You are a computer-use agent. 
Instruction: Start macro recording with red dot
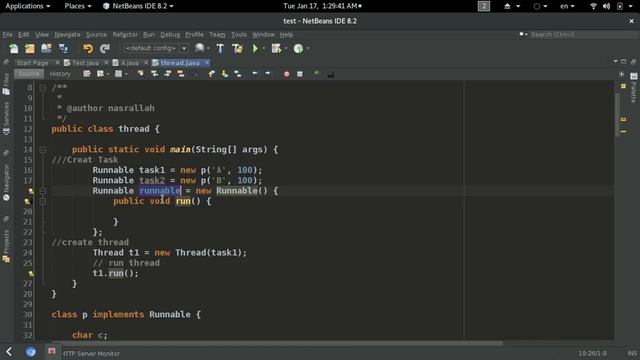pyautogui.click(x=287, y=74)
